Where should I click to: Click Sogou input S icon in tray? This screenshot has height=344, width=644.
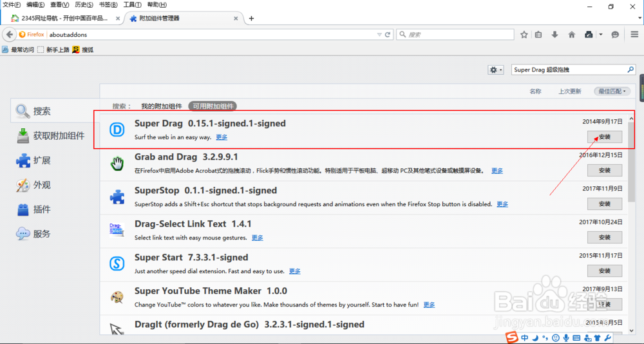(x=511, y=338)
